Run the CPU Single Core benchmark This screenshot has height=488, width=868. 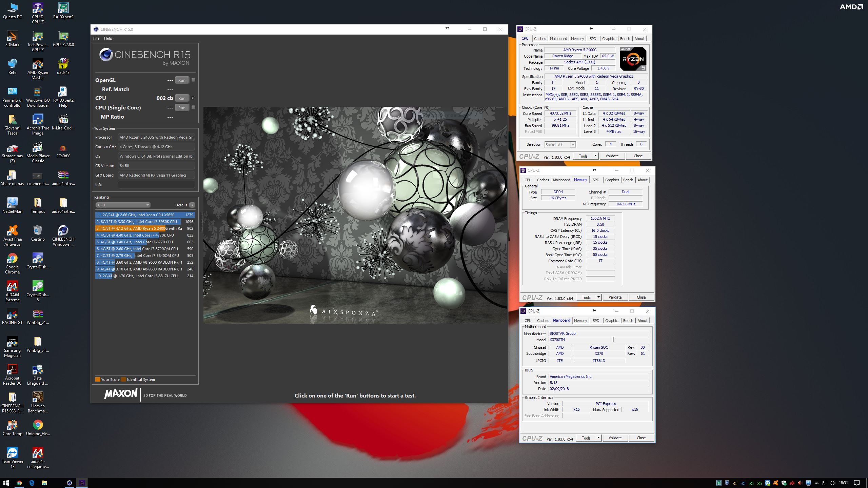click(182, 108)
